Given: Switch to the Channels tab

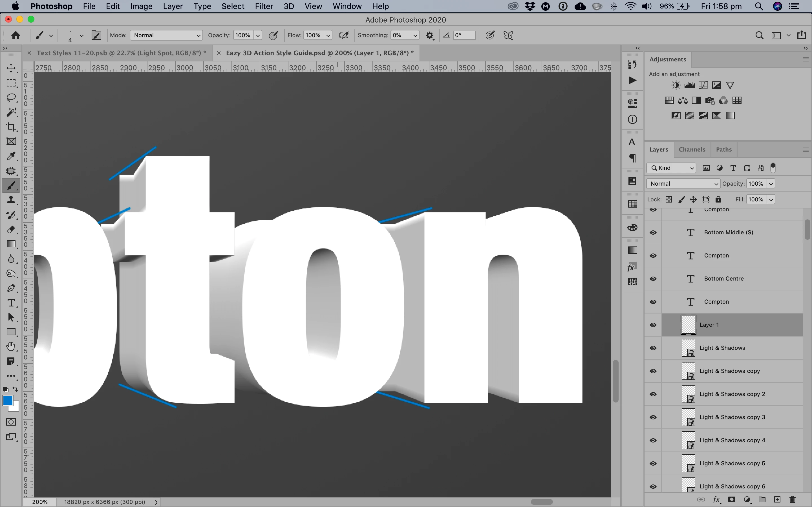Looking at the screenshot, I should coord(692,150).
